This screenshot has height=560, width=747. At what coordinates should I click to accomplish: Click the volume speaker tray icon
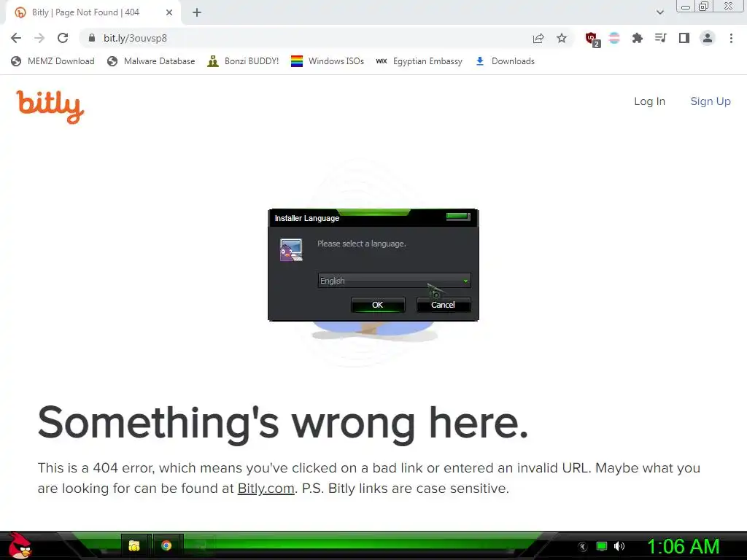pyautogui.click(x=619, y=546)
